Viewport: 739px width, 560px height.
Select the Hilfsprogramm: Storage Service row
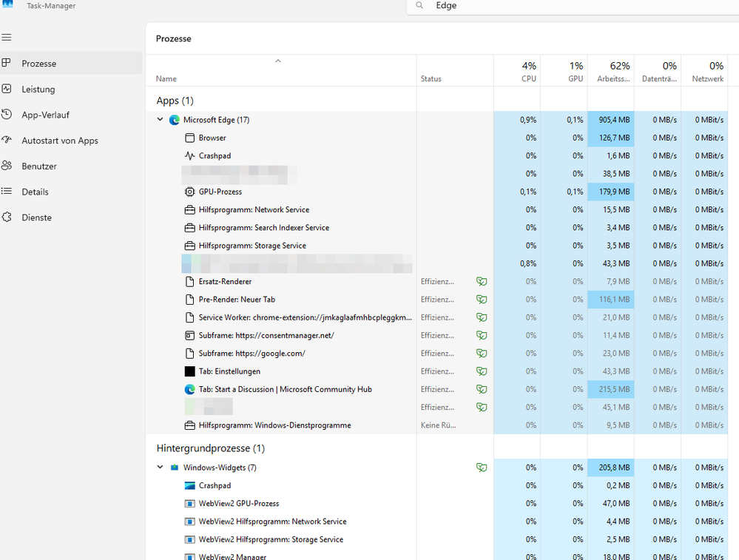[437, 246]
